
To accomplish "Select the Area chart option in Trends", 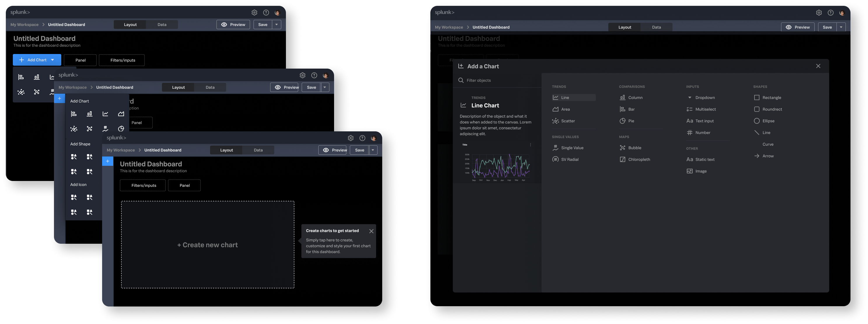I will click(x=565, y=109).
